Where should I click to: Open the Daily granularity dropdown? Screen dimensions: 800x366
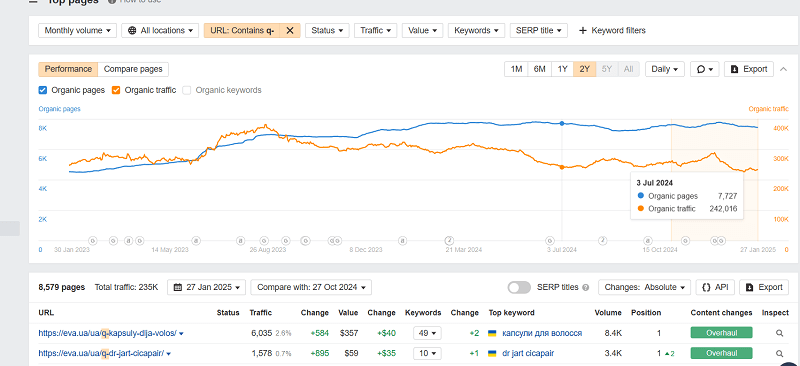(x=665, y=69)
